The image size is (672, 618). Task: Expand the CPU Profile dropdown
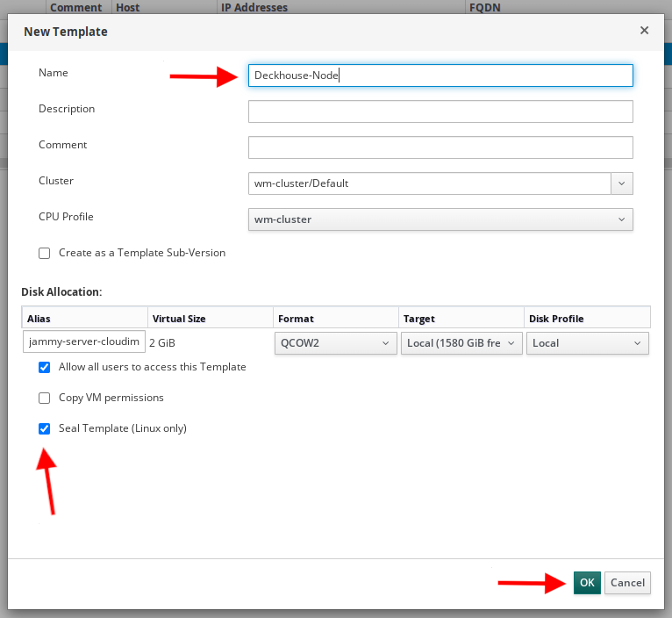[440, 219]
